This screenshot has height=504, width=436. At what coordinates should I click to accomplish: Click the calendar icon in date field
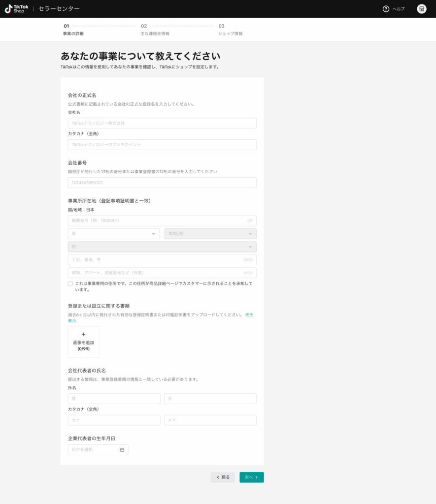[x=122, y=450]
